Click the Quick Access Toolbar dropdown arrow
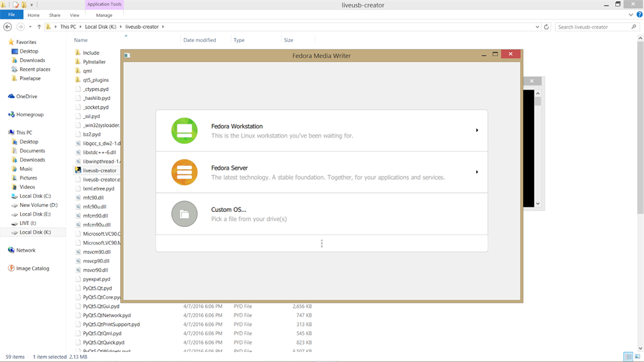Viewport: 644px width, 362px height. coord(31,5)
